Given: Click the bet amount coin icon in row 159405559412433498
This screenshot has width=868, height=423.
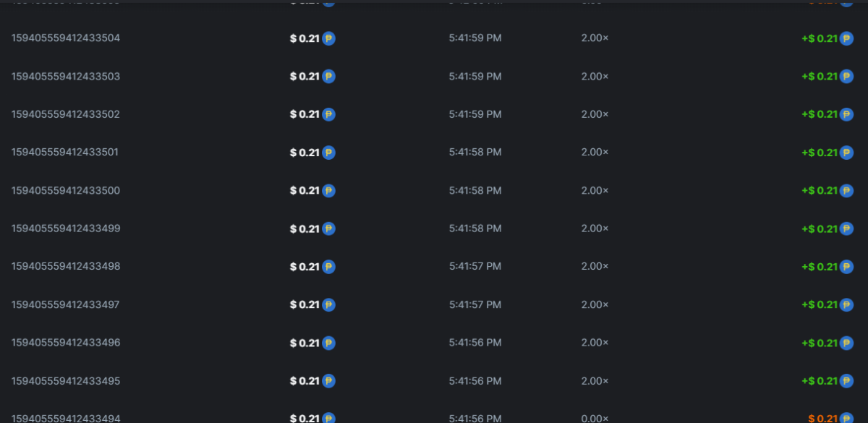Looking at the screenshot, I should (x=328, y=267).
